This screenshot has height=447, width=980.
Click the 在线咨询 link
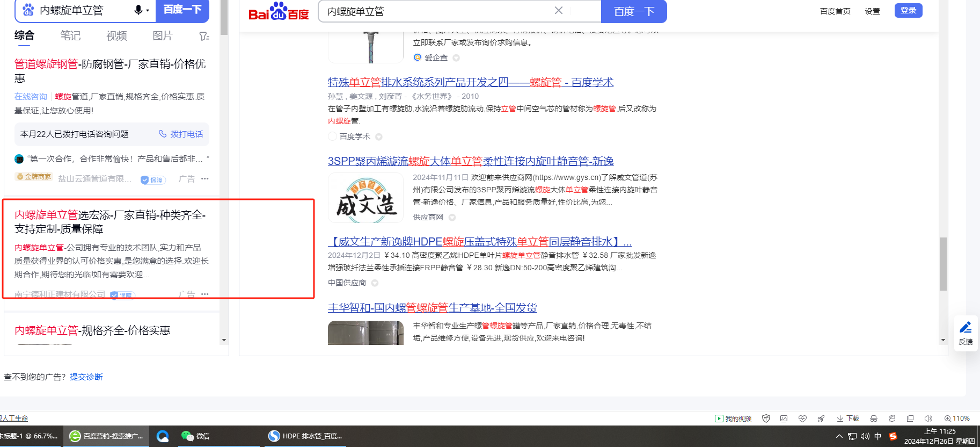(31, 96)
